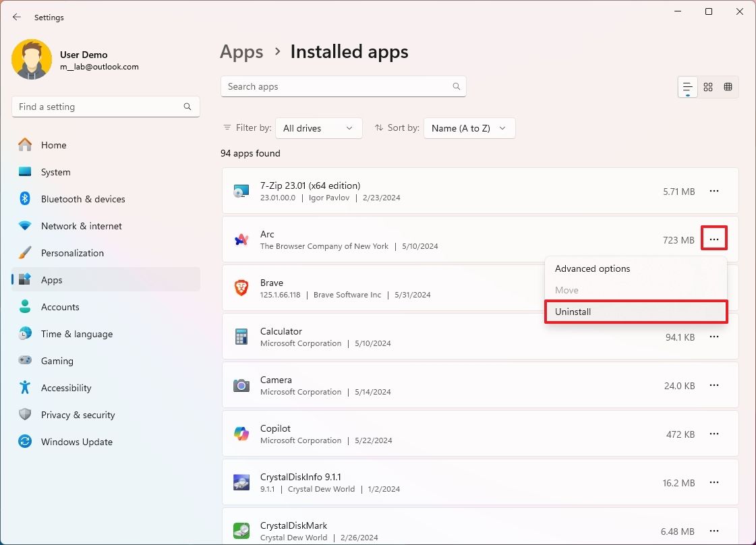The width and height of the screenshot is (756, 545).
Task: Switch to grid view layout icon
Action: 708,87
